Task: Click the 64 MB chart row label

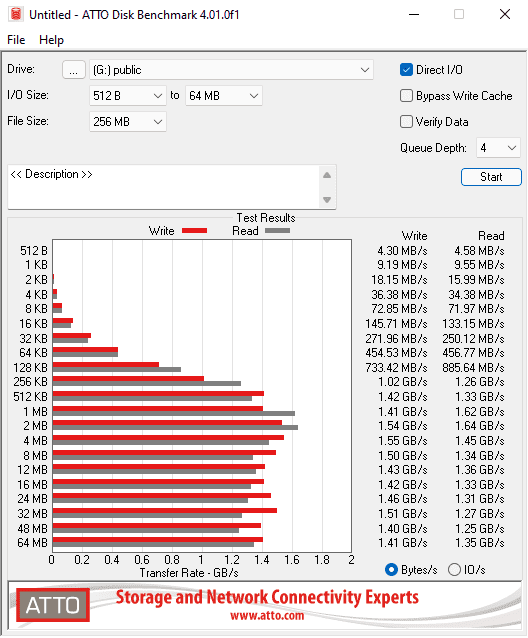Action: point(33,543)
